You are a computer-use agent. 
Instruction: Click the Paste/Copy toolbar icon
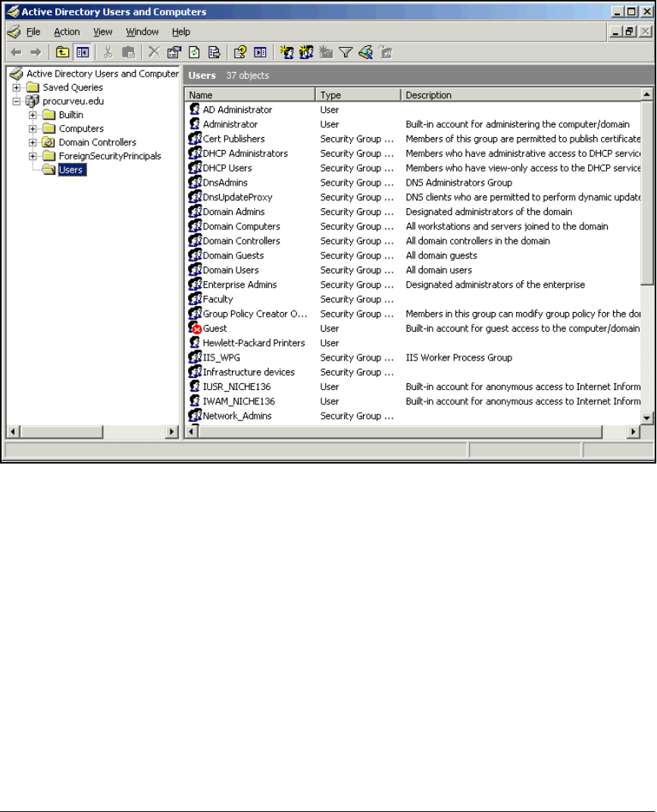tap(128, 52)
